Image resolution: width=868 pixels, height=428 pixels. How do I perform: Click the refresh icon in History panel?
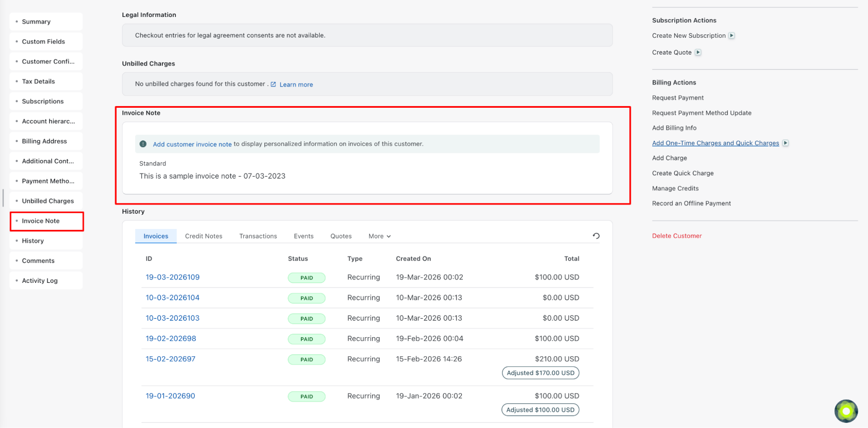[x=596, y=236]
